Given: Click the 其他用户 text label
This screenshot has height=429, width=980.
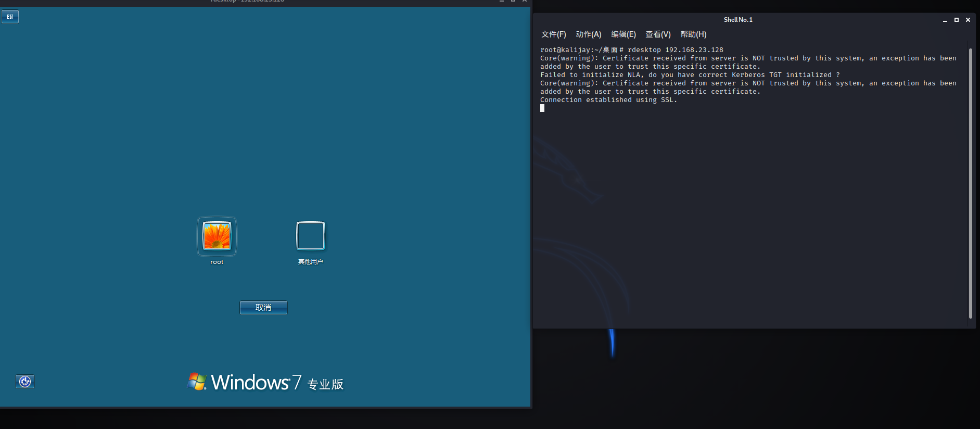Looking at the screenshot, I should [310, 262].
